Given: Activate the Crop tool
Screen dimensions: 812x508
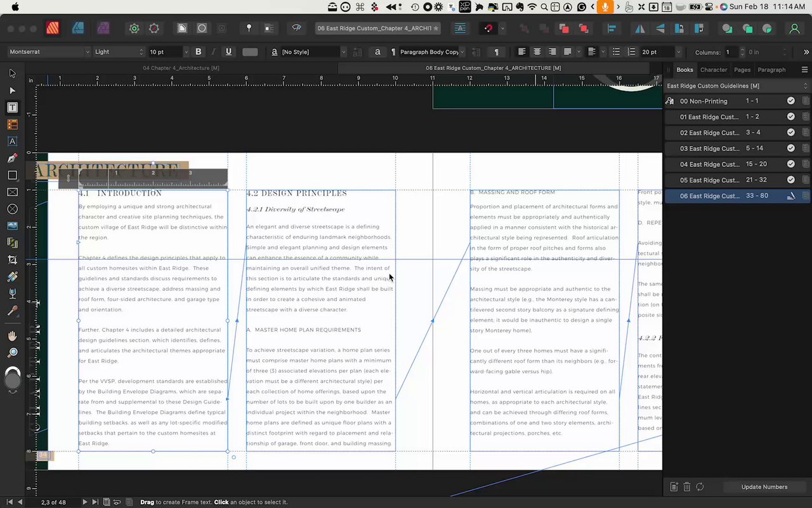Looking at the screenshot, I should pos(12,260).
